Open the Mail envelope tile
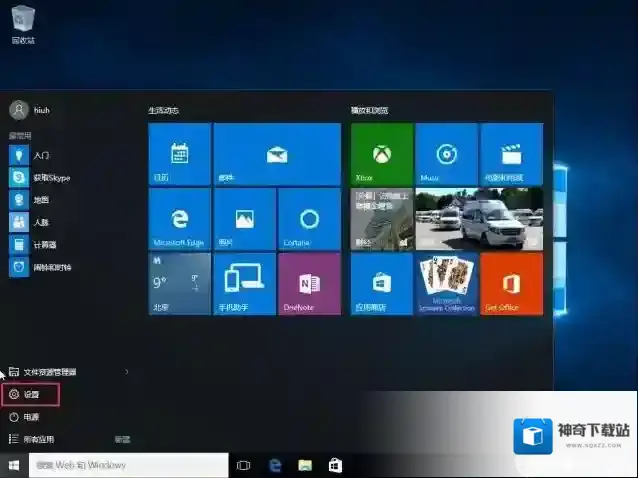638x478 pixels. [277, 154]
